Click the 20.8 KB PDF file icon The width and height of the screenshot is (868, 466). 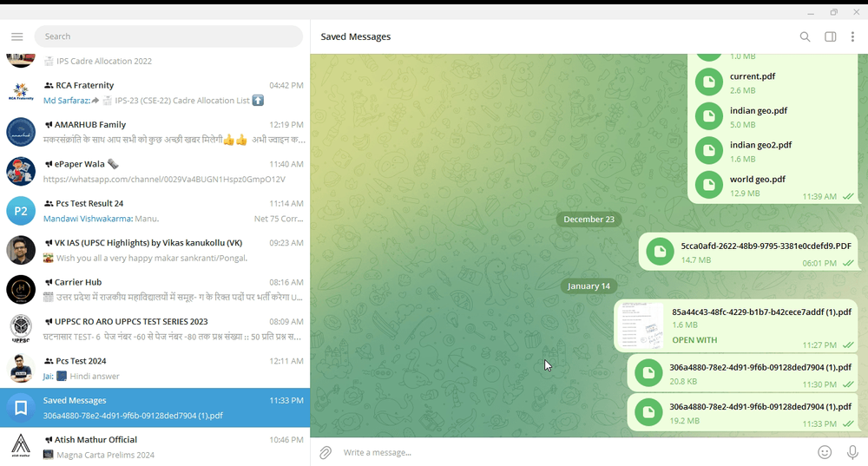(x=648, y=373)
